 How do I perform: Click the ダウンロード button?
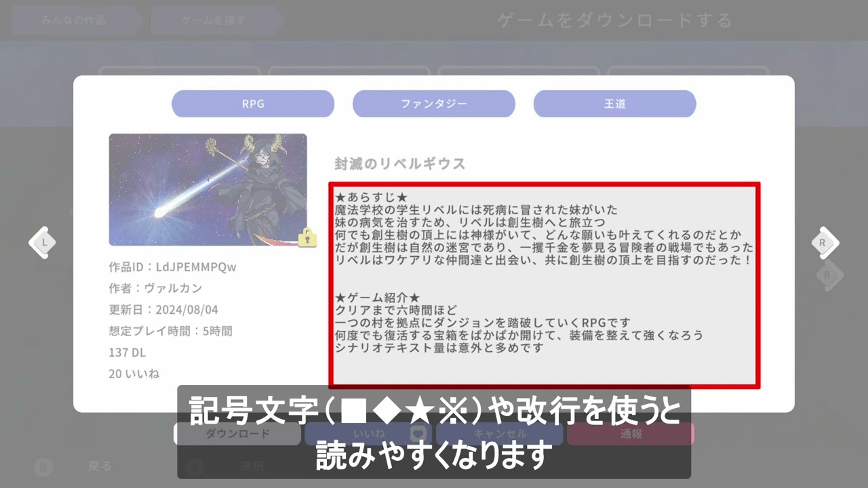click(x=237, y=434)
